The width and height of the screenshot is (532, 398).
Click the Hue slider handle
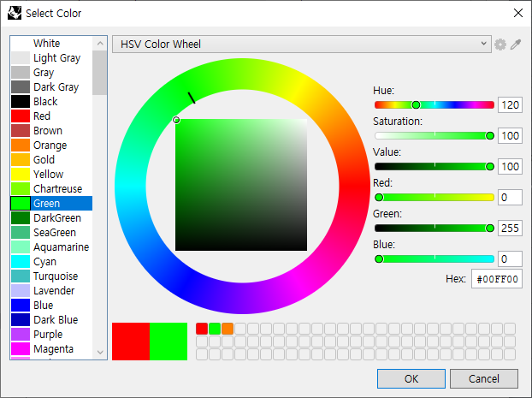416,105
